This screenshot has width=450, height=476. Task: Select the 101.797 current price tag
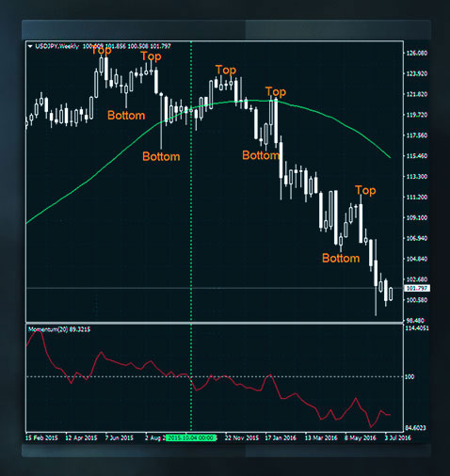[x=417, y=288]
